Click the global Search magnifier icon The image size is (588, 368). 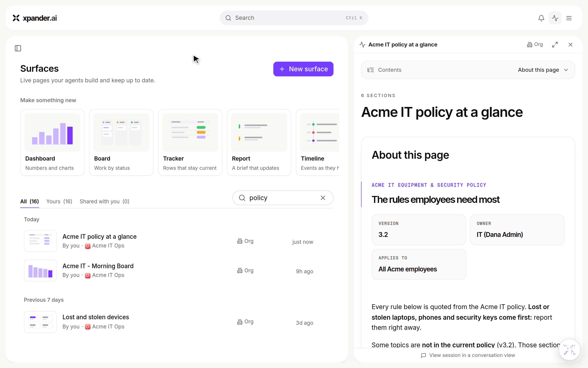(x=228, y=18)
